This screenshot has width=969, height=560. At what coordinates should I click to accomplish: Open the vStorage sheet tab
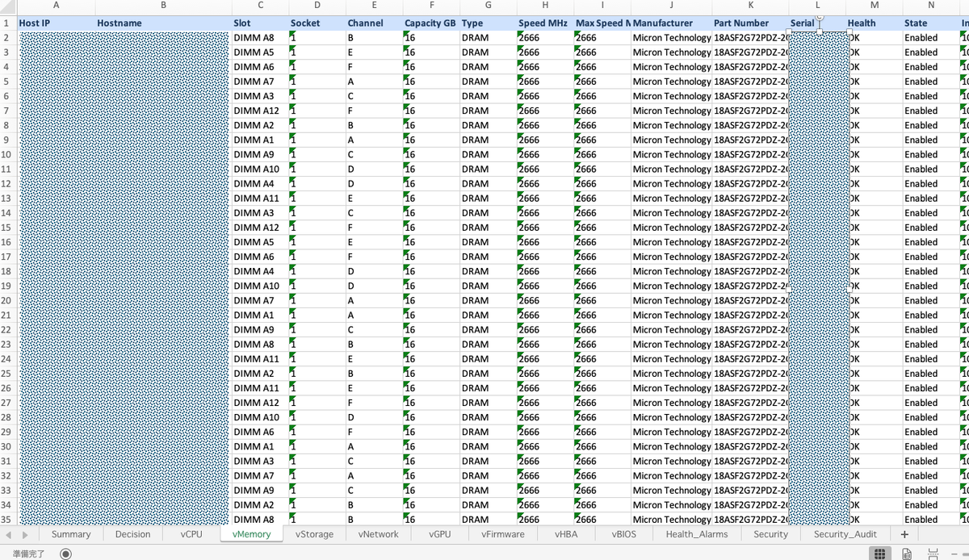[314, 534]
